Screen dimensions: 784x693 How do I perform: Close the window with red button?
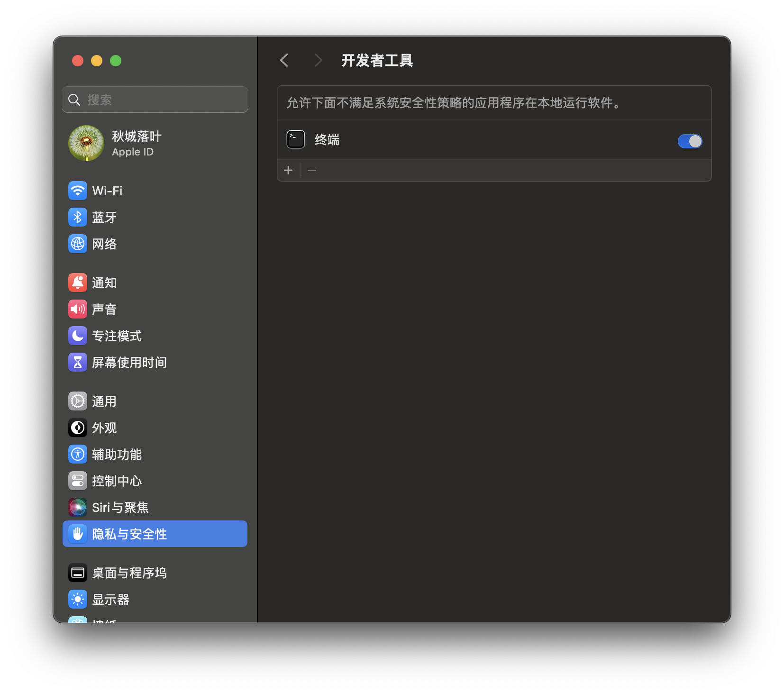[78, 61]
